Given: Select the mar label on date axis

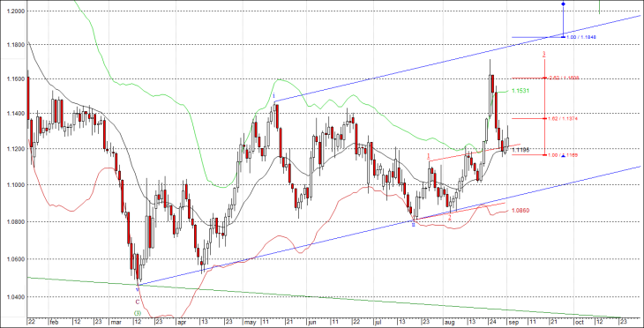Looking at the screenshot, I should (x=116, y=323).
